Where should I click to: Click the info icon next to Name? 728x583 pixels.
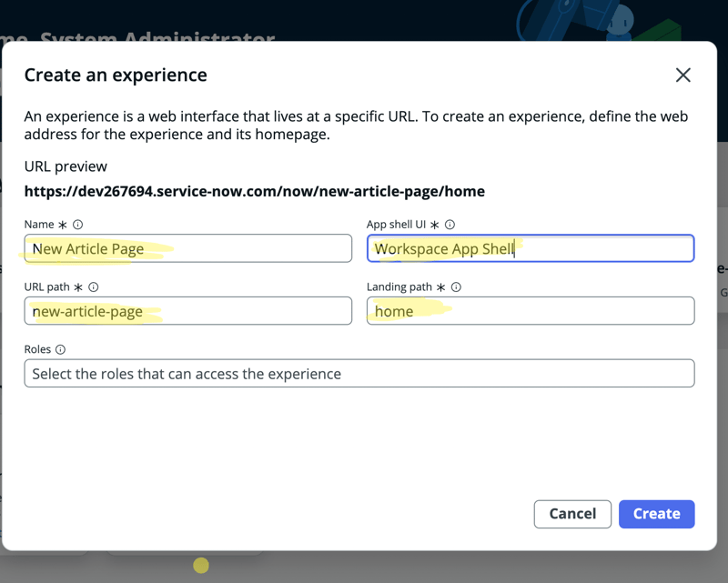coord(76,225)
